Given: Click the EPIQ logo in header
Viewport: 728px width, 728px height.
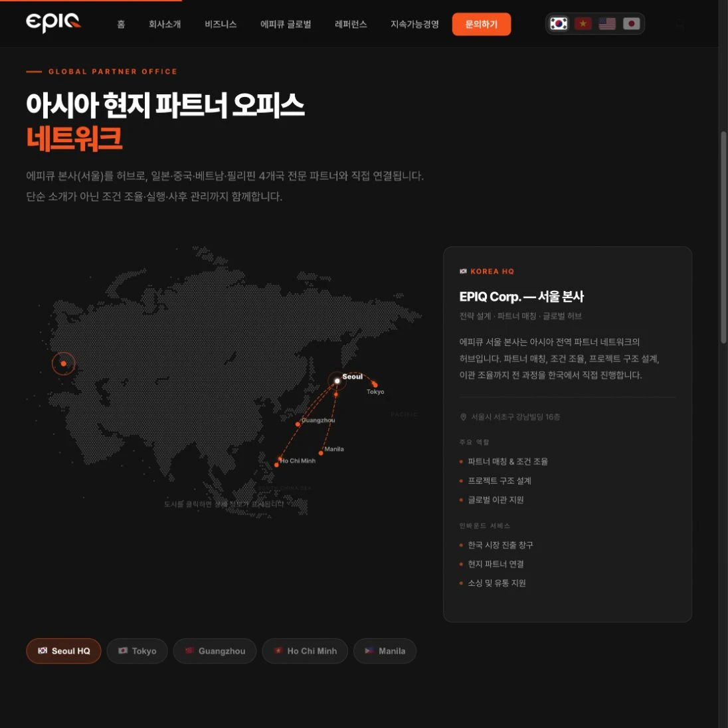Looking at the screenshot, I should [x=53, y=23].
